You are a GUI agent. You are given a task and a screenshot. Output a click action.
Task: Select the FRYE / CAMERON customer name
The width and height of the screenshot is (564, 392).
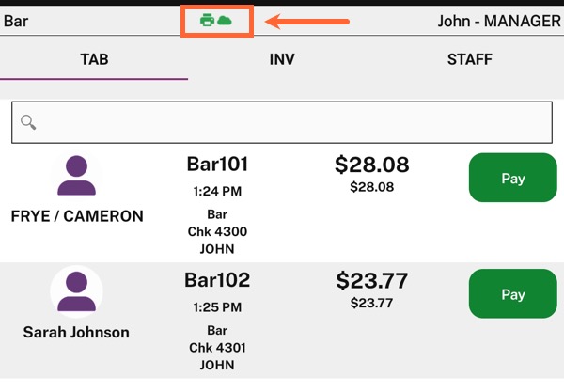(x=77, y=216)
